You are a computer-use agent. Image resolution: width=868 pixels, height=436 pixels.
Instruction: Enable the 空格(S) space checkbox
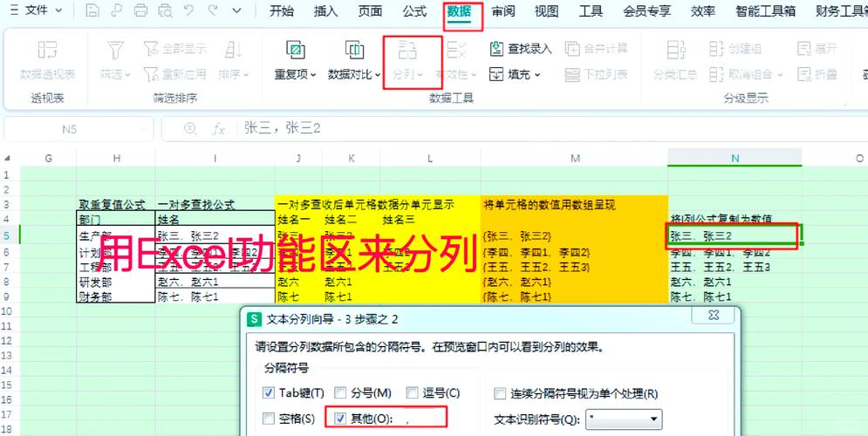click(x=269, y=419)
